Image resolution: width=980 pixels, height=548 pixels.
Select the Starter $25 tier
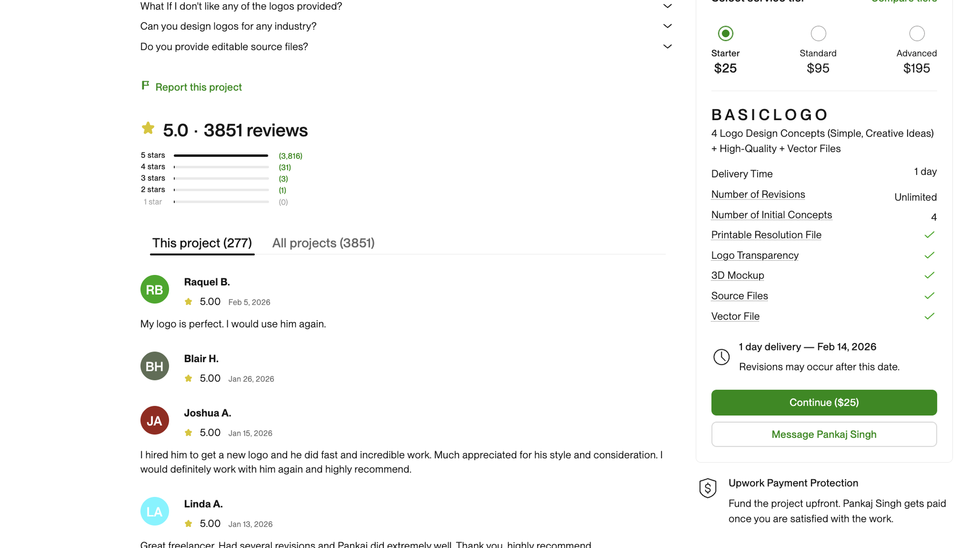point(725,34)
